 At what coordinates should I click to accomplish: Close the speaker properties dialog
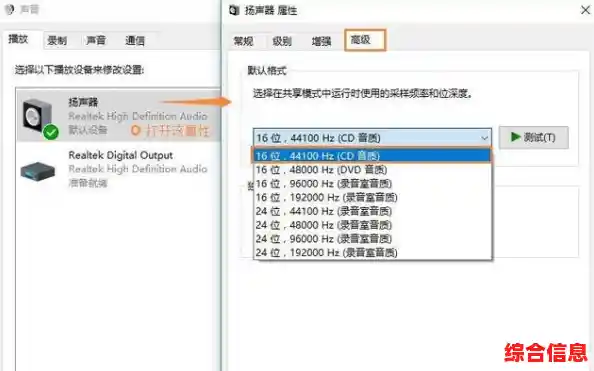(585, 10)
